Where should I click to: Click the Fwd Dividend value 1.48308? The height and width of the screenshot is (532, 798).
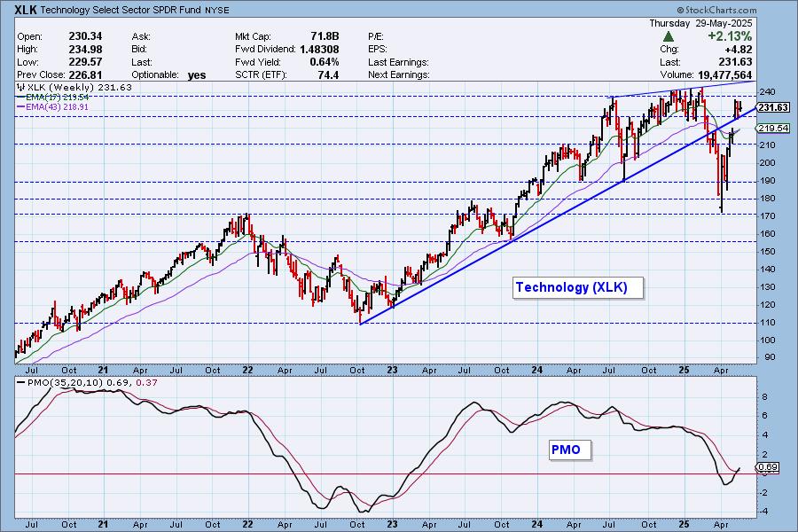pyautogui.click(x=319, y=50)
